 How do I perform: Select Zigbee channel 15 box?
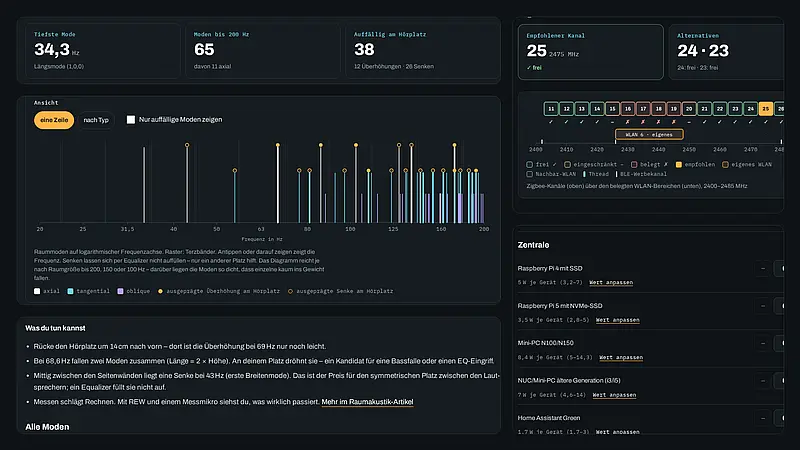click(612, 109)
